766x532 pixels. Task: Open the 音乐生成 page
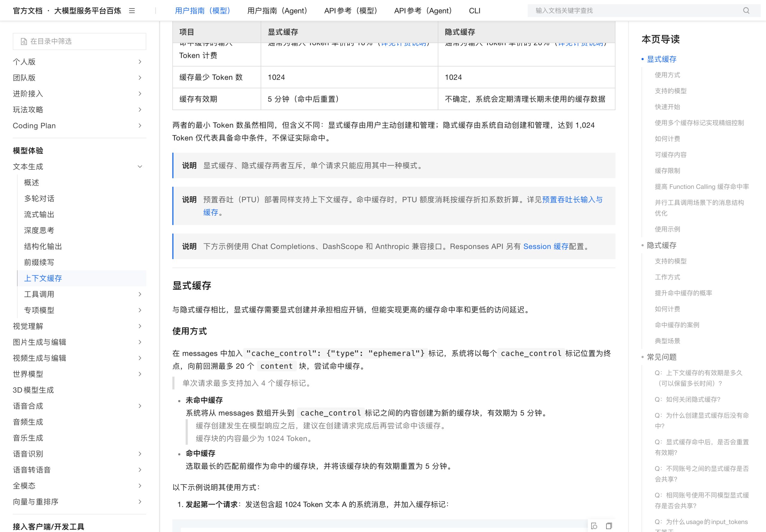28,438
